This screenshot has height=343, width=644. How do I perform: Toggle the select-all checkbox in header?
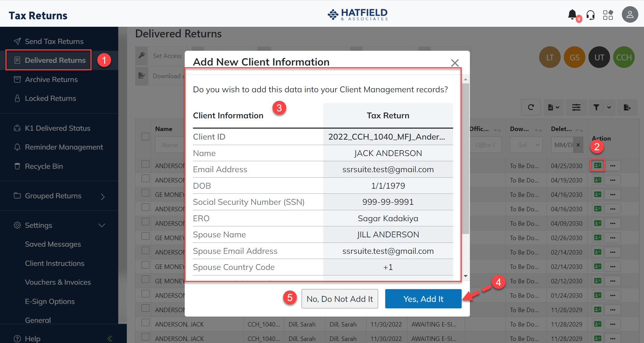[x=146, y=137]
